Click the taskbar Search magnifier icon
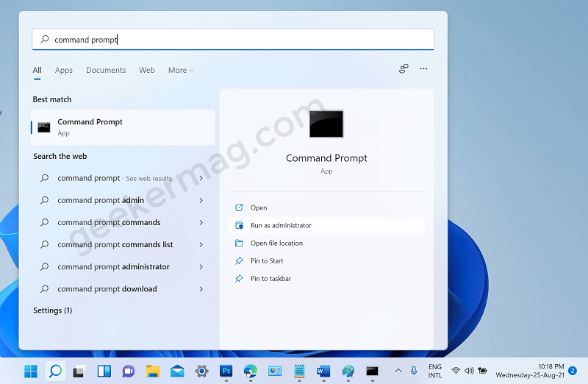This screenshot has height=384, width=588. click(55, 371)
